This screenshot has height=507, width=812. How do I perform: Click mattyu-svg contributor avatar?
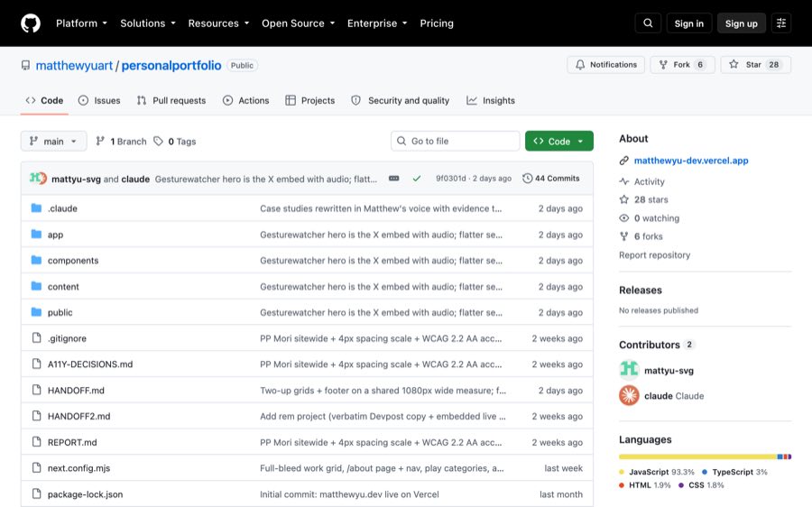click(x=629, y=370)
